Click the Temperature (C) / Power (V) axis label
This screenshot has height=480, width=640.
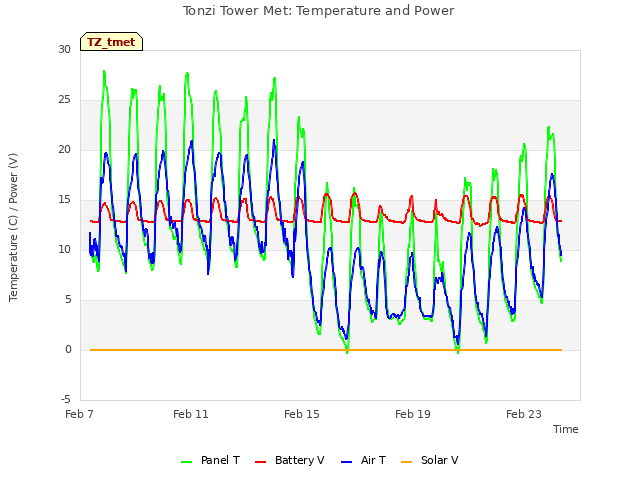coord(13,227)
